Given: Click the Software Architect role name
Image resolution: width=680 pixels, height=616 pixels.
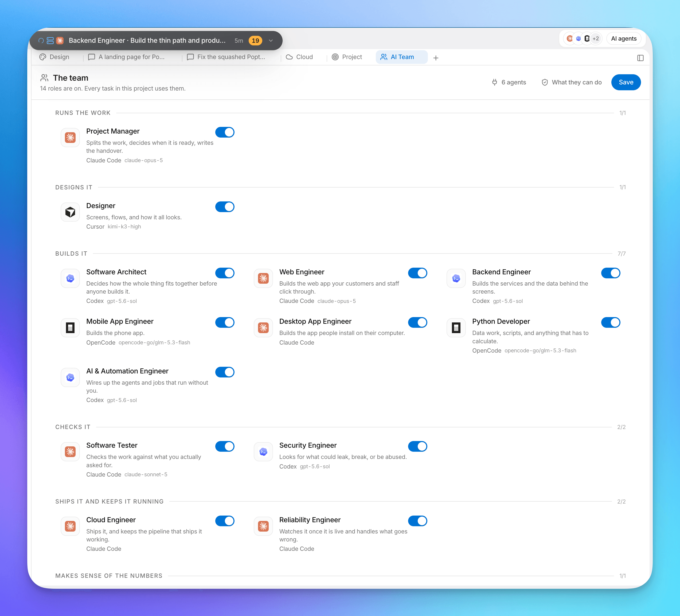Looking at the screenshot, I should coord(116,272).
